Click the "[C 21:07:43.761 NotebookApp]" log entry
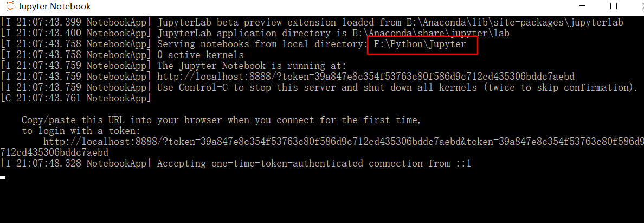644x223 pixels. tap(76, 98)
